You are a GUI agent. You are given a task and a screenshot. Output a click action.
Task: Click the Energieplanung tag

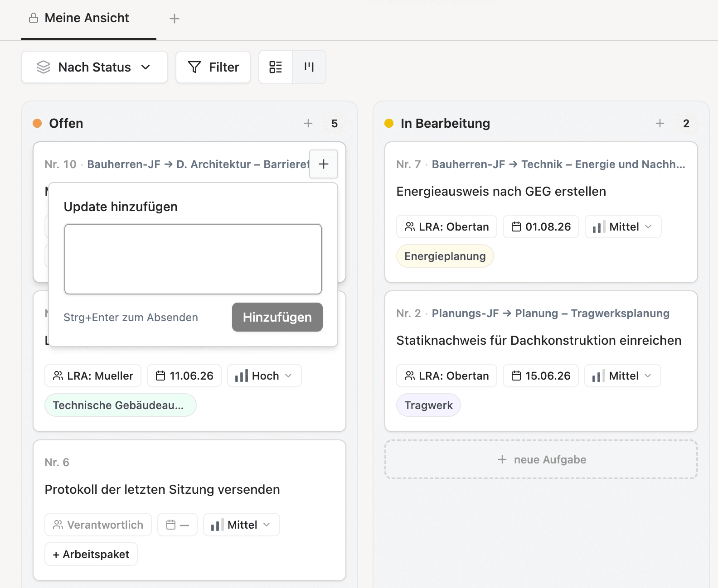tap(445, 256)
